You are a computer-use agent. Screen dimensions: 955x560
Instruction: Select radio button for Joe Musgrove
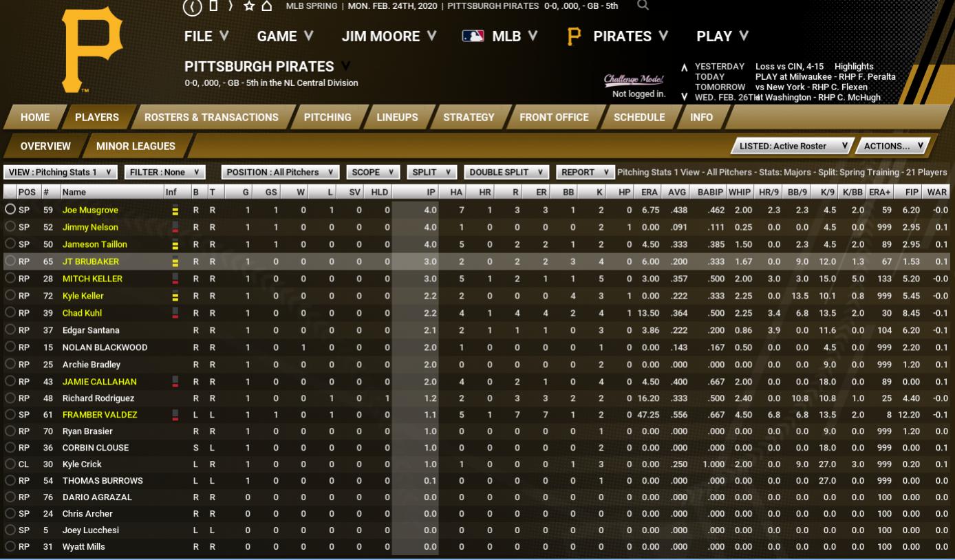10,210
